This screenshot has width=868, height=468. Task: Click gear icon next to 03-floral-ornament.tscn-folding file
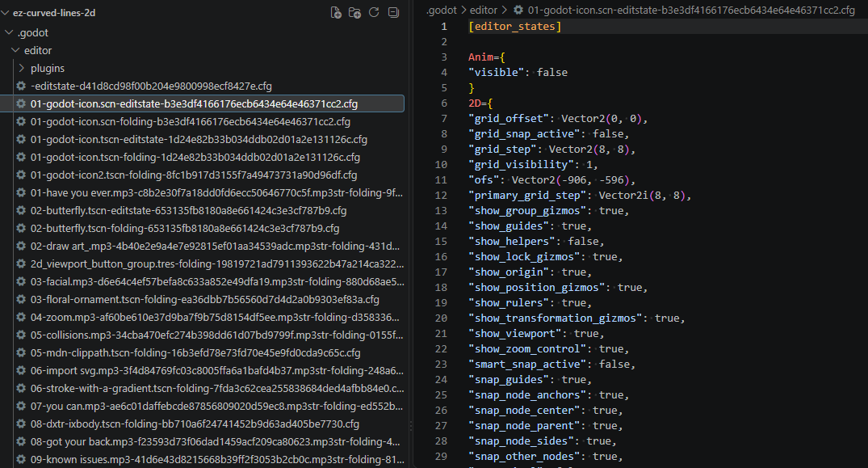tap(21, 299)
